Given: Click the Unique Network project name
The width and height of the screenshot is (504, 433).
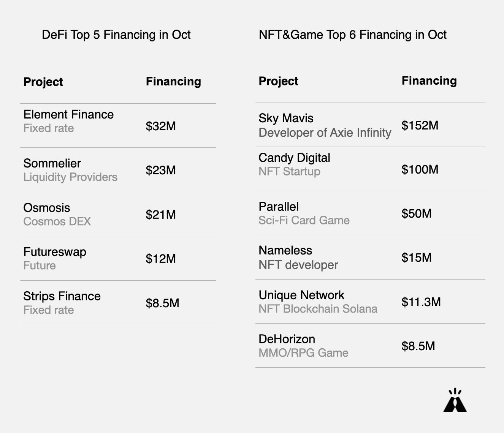Looking at the screenshot, I should coord(301,295).
